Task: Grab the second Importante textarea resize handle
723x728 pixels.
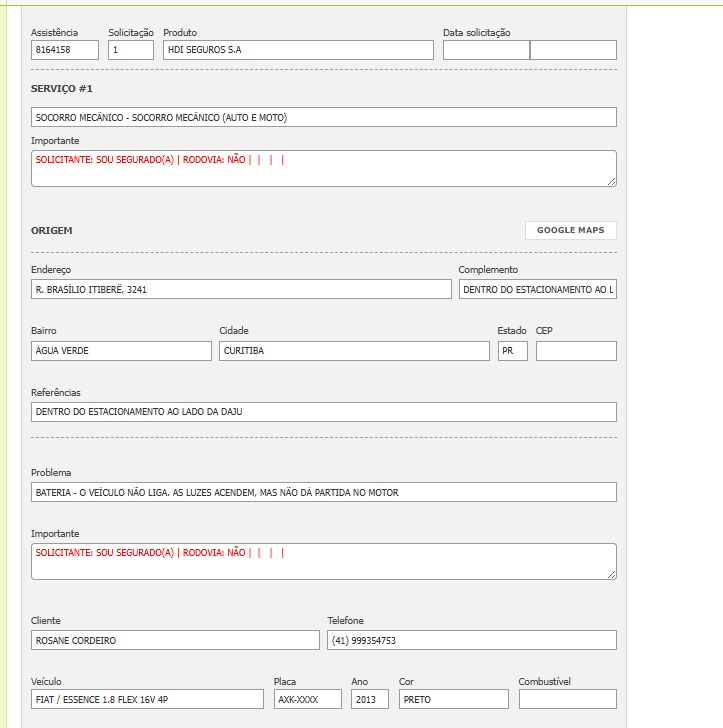Action: tap(612, 575)
